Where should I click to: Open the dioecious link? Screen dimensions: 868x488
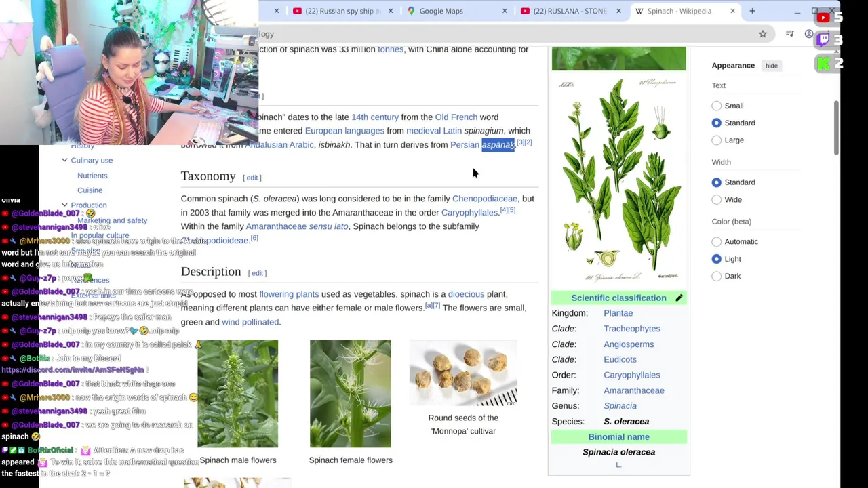pos(466,294)
